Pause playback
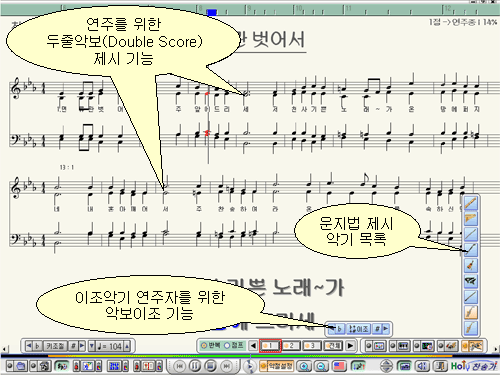This screenshot has height=375, width=500. [195, 366]
